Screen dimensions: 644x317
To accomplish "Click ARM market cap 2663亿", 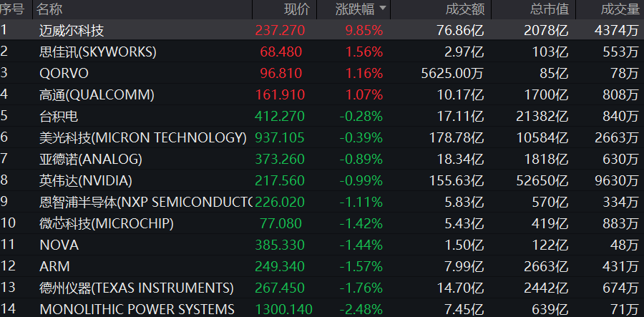I will click(546, 266).
